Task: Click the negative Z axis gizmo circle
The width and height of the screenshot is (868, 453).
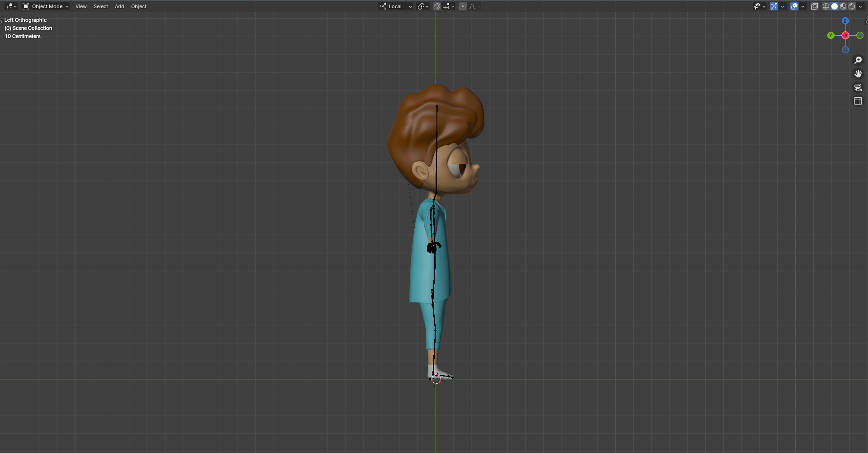Action: click(845, 50)
